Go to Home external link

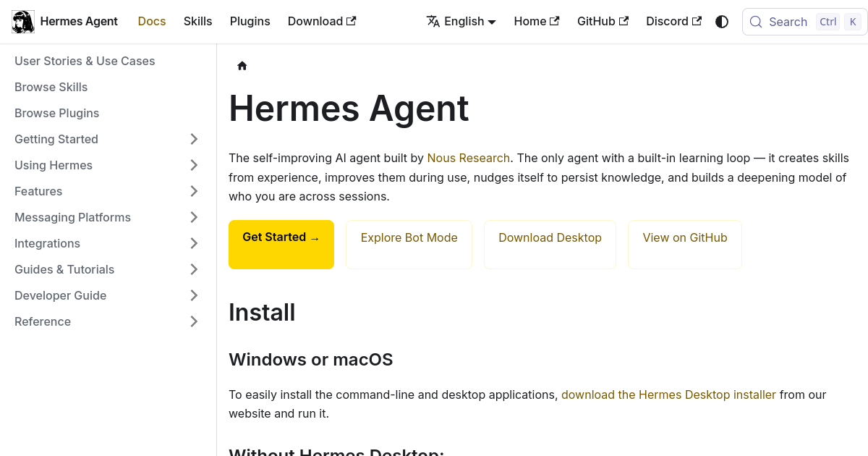point(537,22)
